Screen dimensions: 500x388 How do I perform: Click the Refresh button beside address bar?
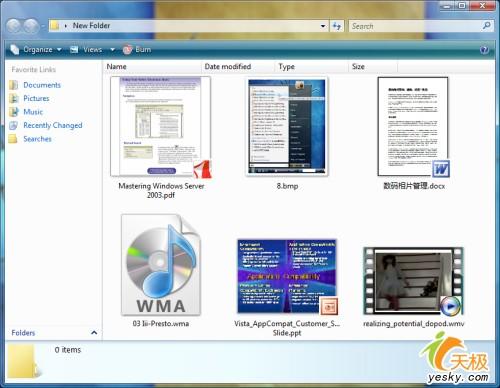[x=337, y=26]
